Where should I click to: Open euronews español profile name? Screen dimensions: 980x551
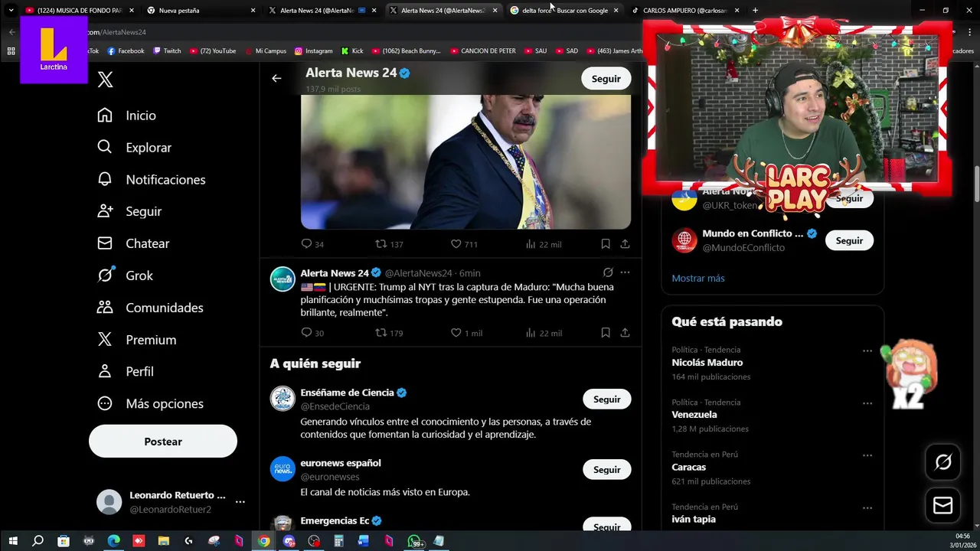click(x=341, y=463)
